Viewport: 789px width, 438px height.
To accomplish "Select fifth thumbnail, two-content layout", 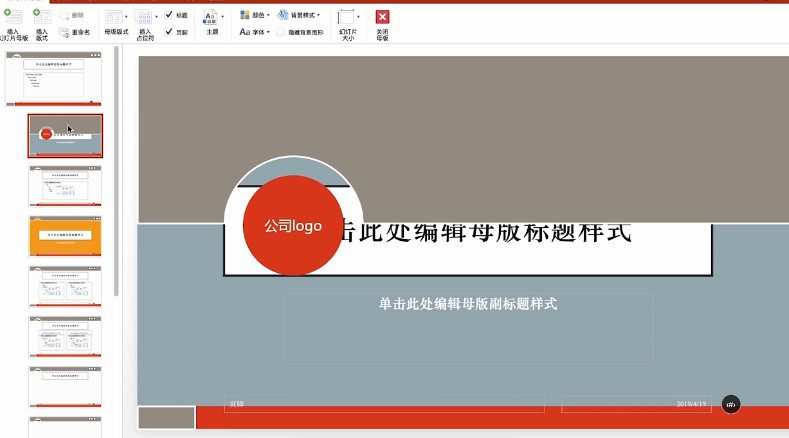I will point(65,286).
